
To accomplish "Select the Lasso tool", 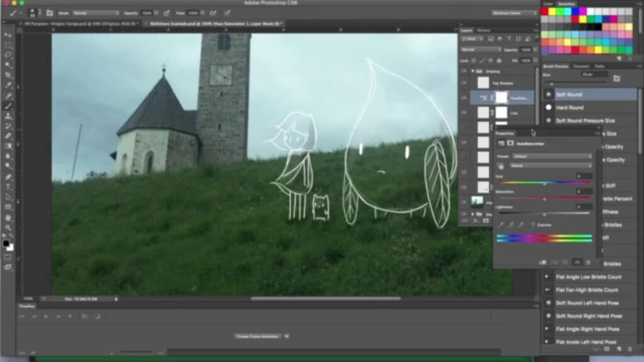I will coord(7,54).
